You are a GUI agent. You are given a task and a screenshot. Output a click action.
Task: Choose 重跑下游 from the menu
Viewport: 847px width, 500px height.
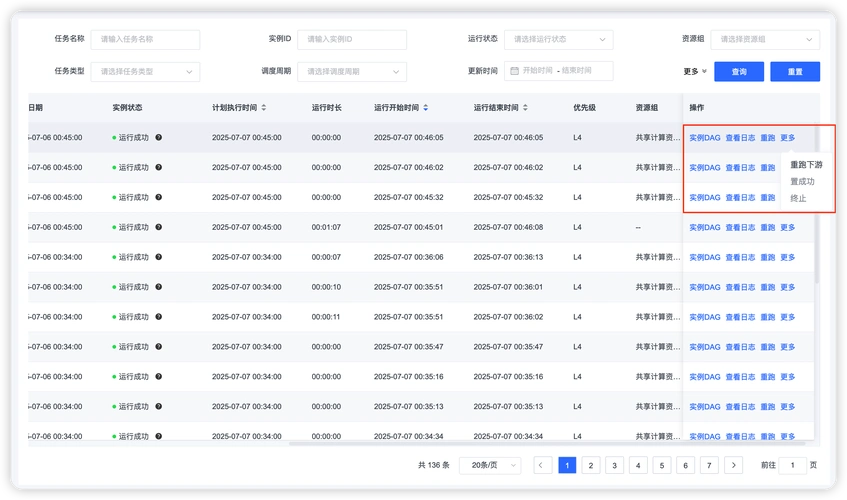[806, 165]
